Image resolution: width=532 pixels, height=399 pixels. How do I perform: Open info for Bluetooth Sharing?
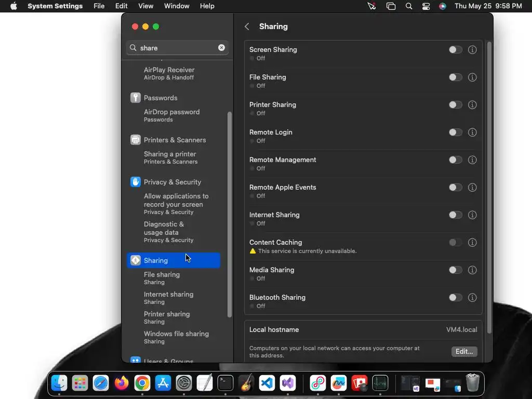click(472, 298)
